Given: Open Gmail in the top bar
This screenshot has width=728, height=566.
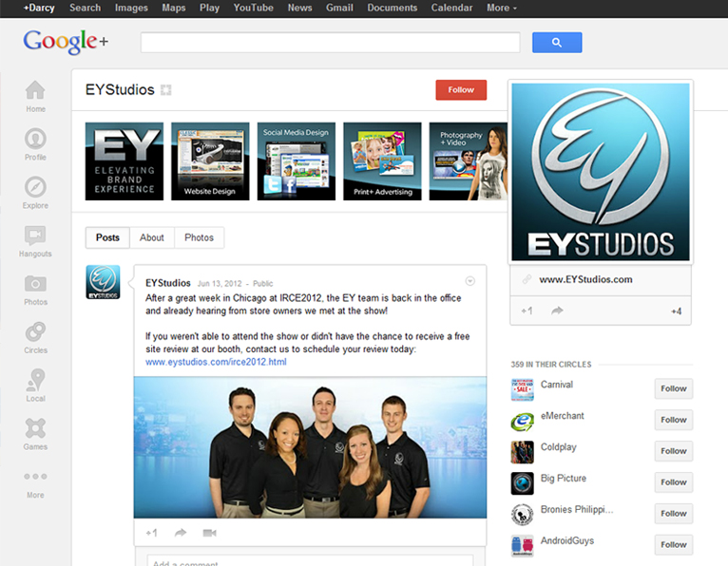Looking at the screenshot, I should (339, 8).
